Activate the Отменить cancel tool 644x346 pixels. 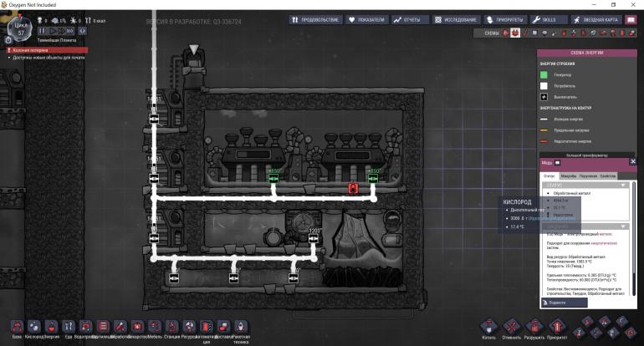coord(511,325)
